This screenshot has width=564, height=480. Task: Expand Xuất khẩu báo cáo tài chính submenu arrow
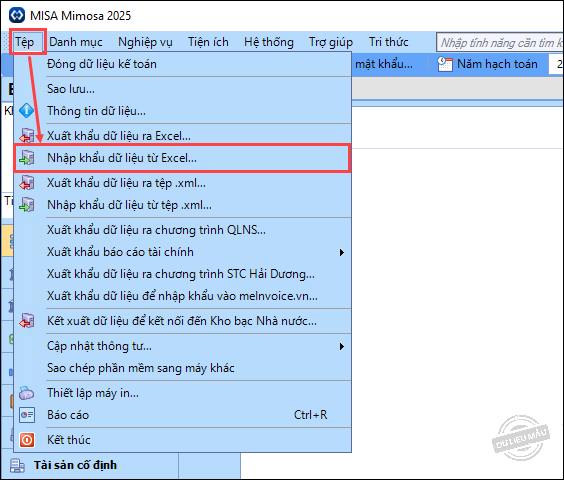tap(342, 253)
